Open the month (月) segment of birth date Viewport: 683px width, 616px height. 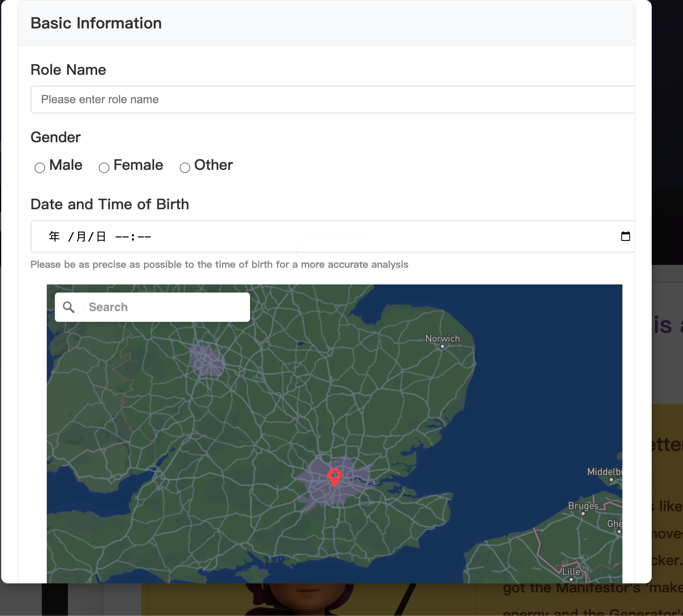tap(81, 236)
